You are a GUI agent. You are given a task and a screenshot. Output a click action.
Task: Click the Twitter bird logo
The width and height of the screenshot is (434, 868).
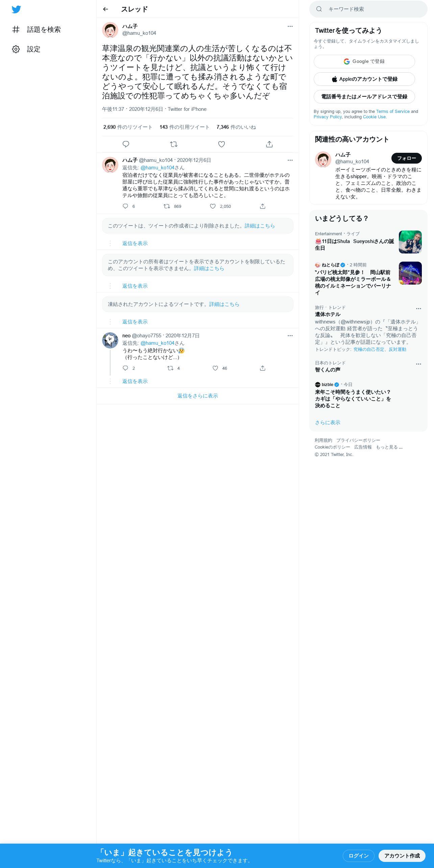[16, 9]
